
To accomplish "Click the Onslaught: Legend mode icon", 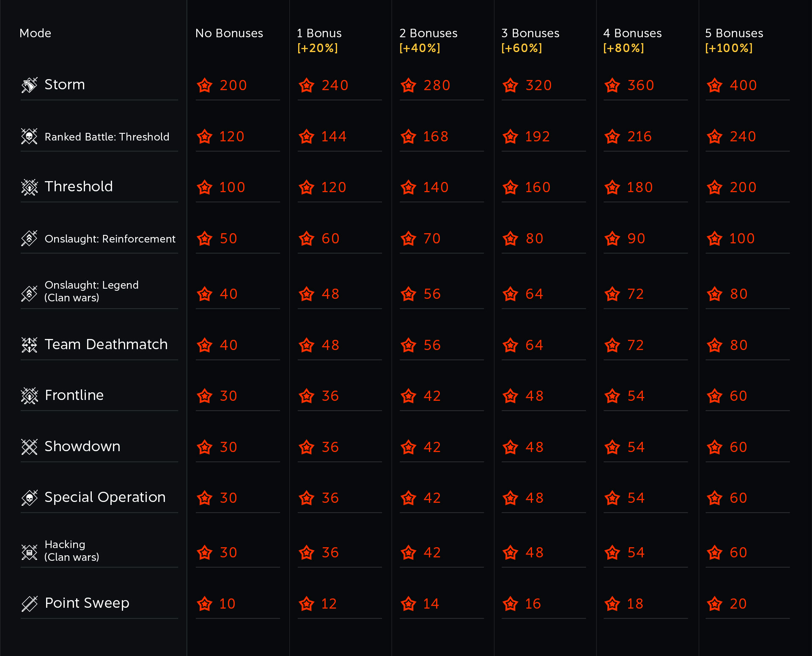I will [30, 293].
